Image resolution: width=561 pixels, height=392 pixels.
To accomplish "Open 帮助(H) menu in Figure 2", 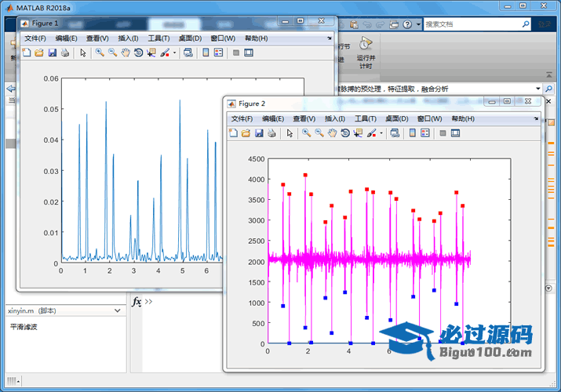I will (x=463, y=118).
